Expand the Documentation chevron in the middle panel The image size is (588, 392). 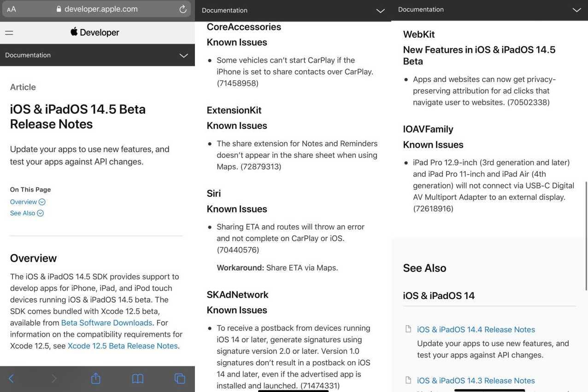[x=380, y=11]
